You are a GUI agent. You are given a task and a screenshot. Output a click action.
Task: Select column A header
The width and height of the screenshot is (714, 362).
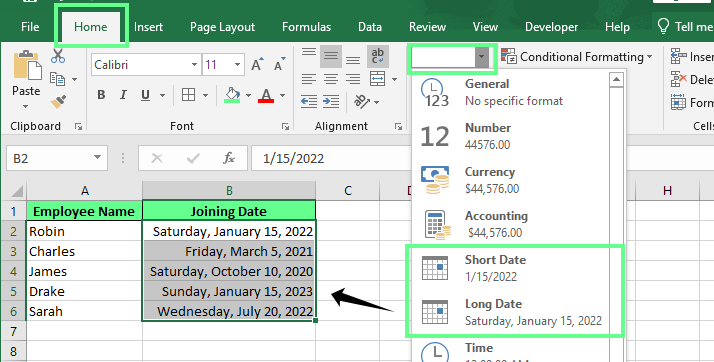pos(85,190)
